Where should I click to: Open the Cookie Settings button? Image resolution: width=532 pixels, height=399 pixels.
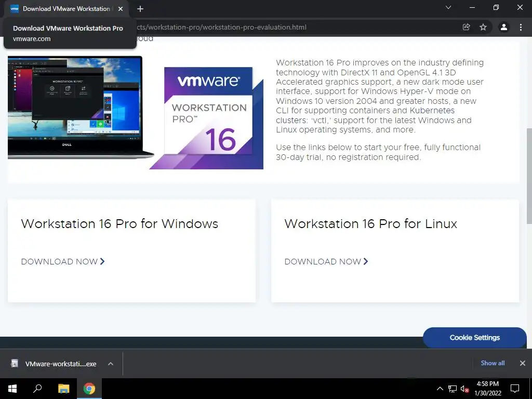coord(475,338)
